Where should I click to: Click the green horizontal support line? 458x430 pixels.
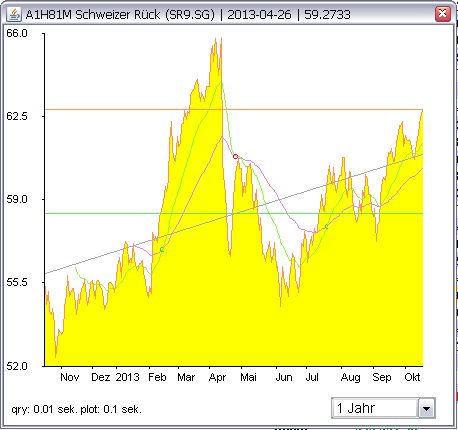click(233, 213)
